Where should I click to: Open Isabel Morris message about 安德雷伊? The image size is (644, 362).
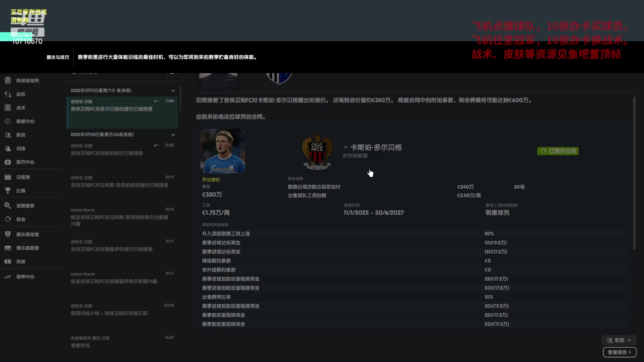pos(122,284)
